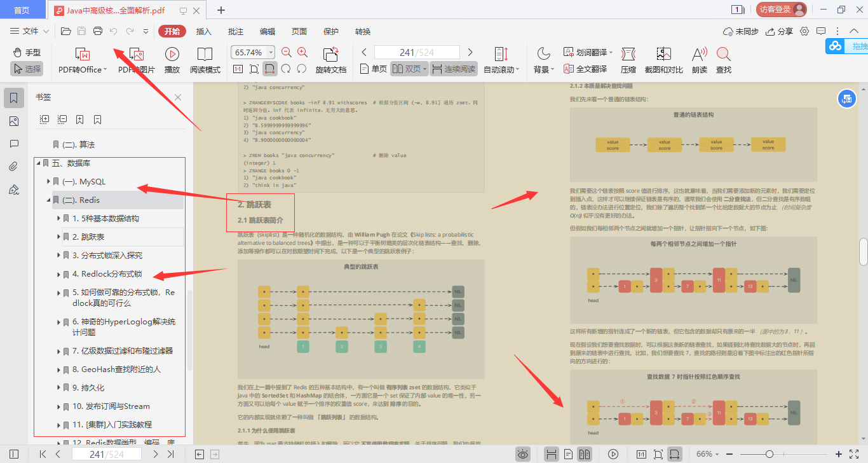Click the collapse all bookmarks icon
Screen dimensions: 868x463
tap(62, 119)
